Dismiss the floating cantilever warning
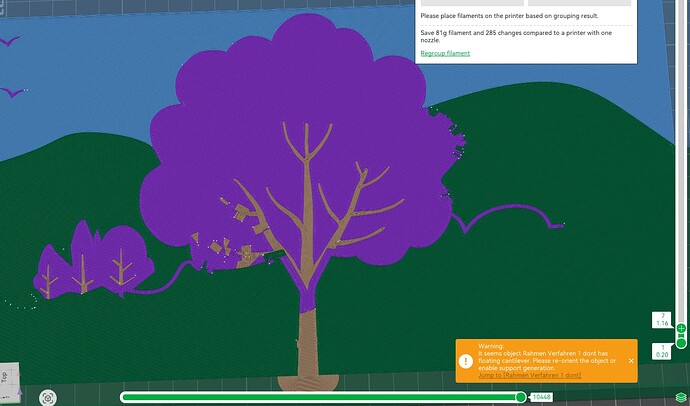The width and height of the screenshot is (690, 406). (631, 361)
